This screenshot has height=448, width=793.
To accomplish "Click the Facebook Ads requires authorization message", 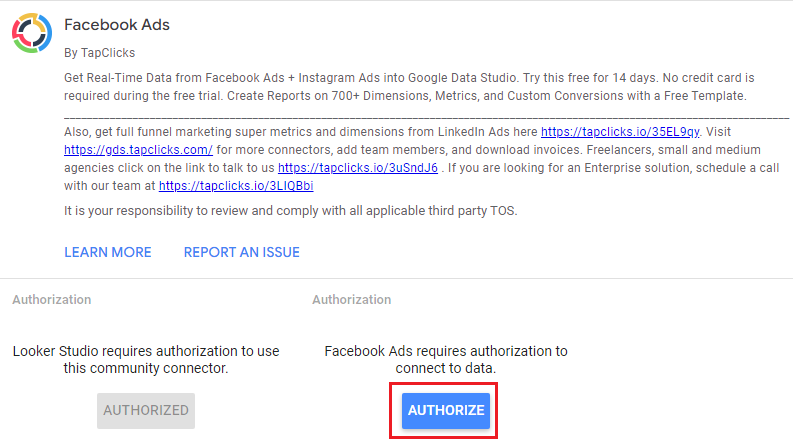I will [446, 360].
